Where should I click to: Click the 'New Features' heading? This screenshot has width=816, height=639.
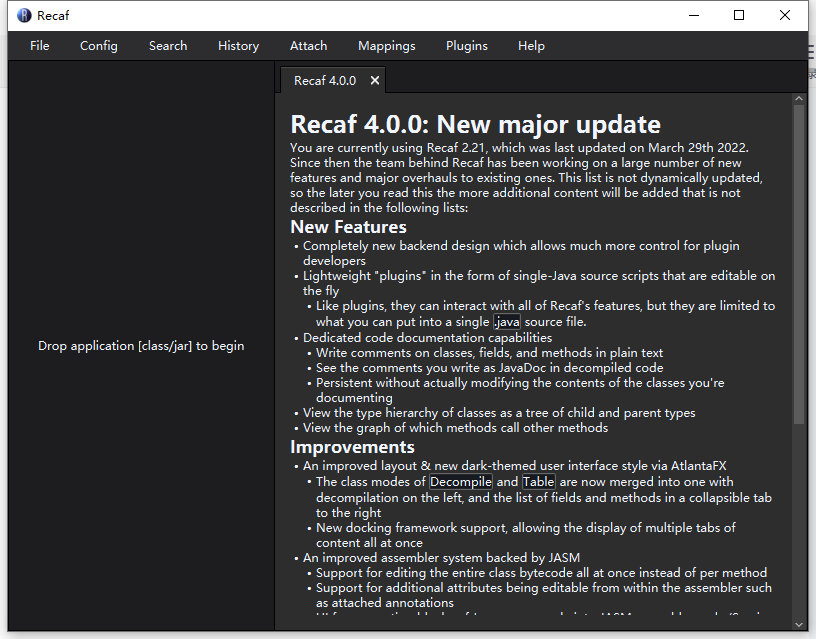pyautogui.click(x=348, y=227)
